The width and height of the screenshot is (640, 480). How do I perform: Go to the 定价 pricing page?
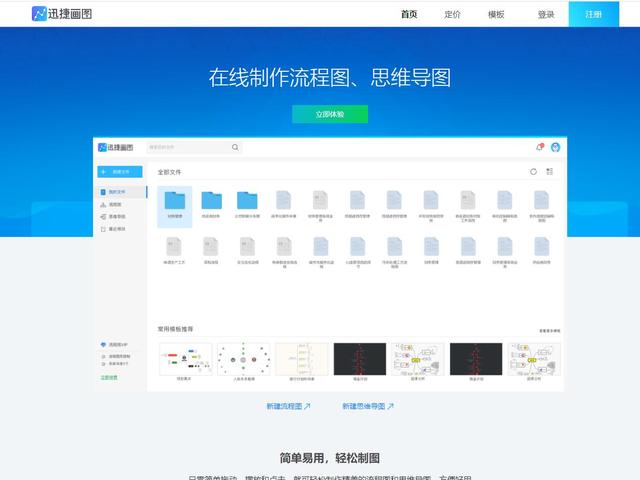[452, 15]
